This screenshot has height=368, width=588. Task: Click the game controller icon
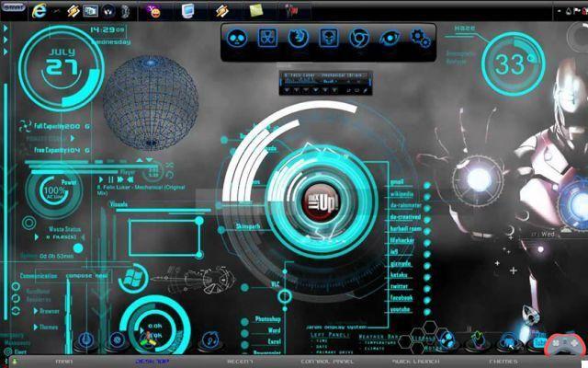[566, 343]
